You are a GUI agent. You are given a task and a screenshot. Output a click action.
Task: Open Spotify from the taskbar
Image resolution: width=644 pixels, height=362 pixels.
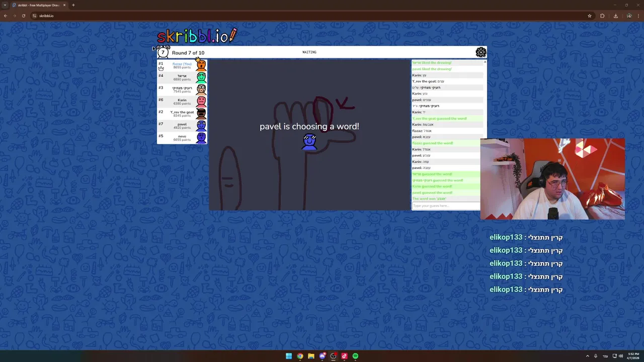[x=355, y=356]
